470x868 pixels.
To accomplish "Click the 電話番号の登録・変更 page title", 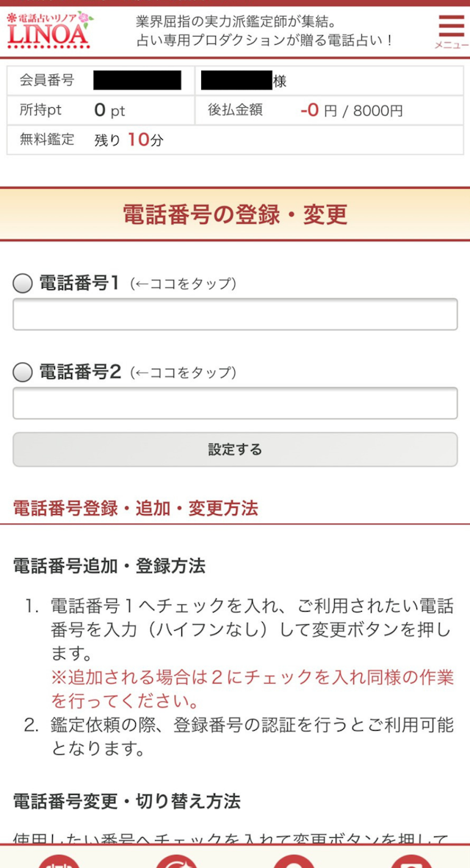I will (235, 214).
